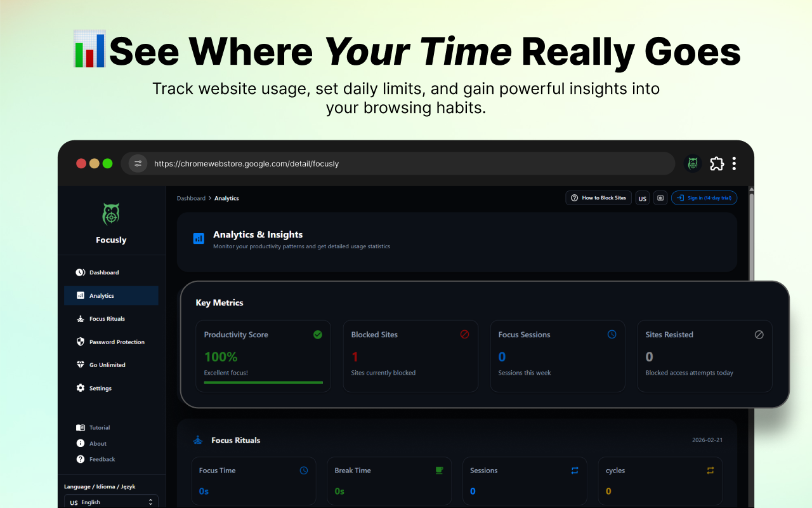Viewport: 812px width, 508px height.
Task: Click 'Blocked access attempts today' caption
Action: click(x=690, y=373)
